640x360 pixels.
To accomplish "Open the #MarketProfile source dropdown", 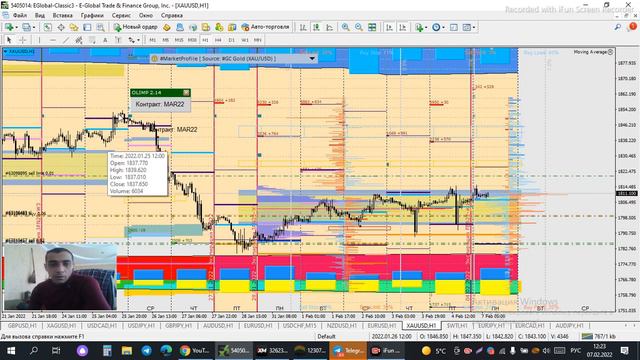I will 312,59.
